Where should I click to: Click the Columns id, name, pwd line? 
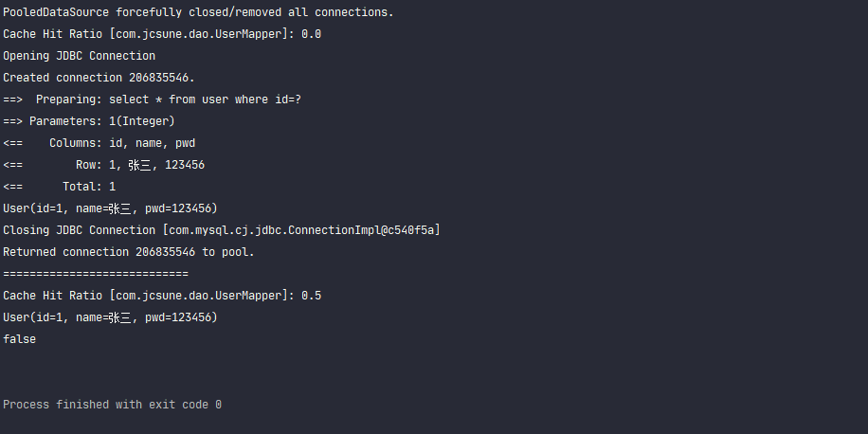[x=99, y=143]
